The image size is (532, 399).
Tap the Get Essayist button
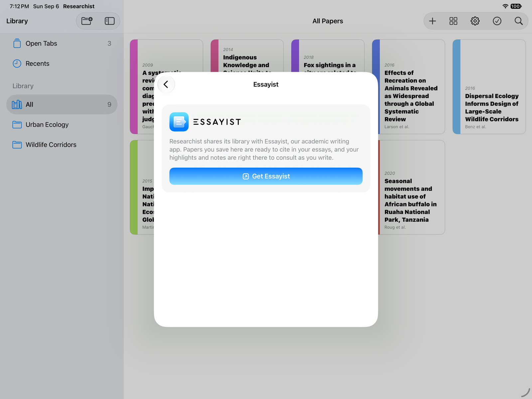[x=266, y=176]
